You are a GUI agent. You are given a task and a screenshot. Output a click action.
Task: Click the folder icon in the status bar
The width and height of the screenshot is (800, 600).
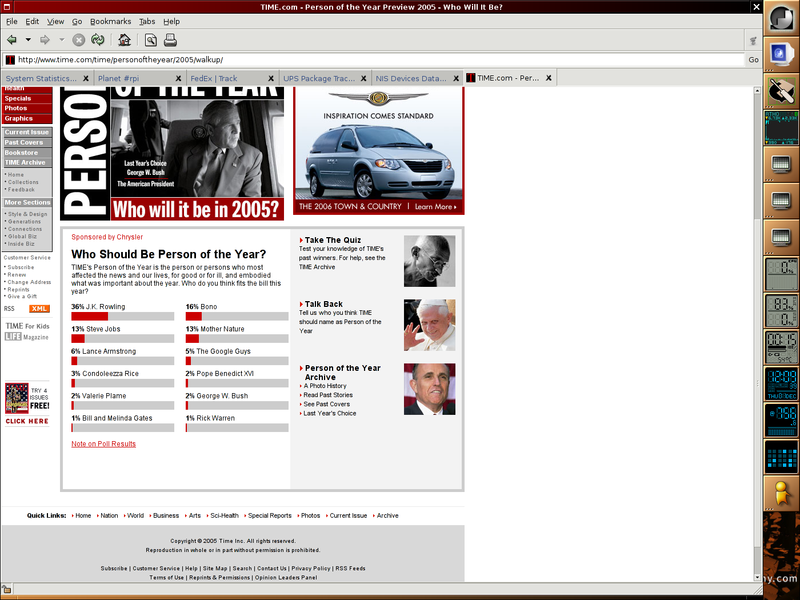click(x=6, y=590)
